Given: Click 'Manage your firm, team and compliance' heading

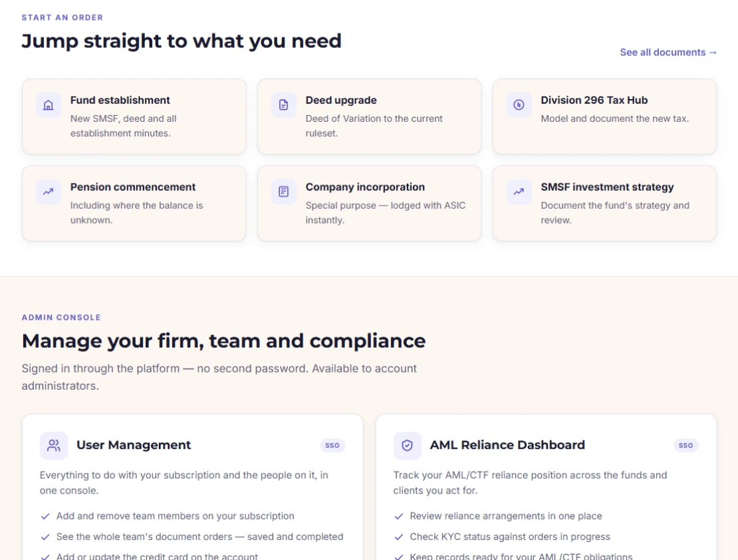Looking at the screenshot, I should coord(223,341).
